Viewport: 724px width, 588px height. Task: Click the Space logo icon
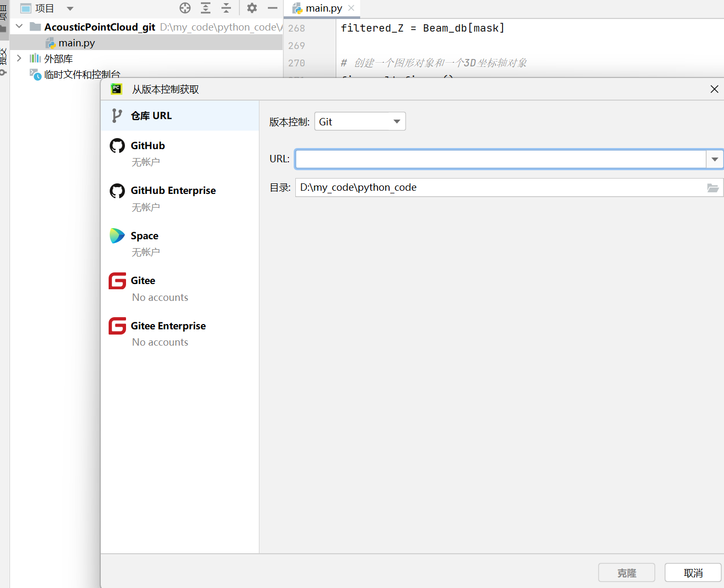point(117,236)
